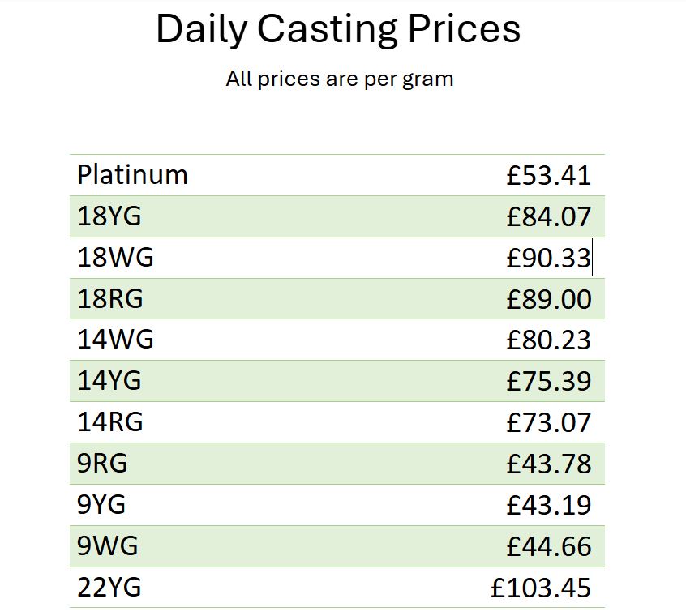Click the 18YG price £84.07
Viewport: 686px width, 616px height.
tap(549, 217)
